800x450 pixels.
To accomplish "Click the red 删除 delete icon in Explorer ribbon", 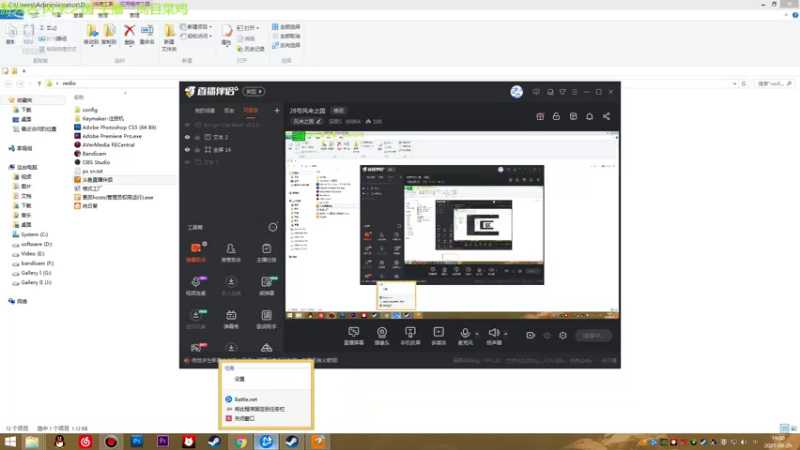I will (x=130, y=35).
